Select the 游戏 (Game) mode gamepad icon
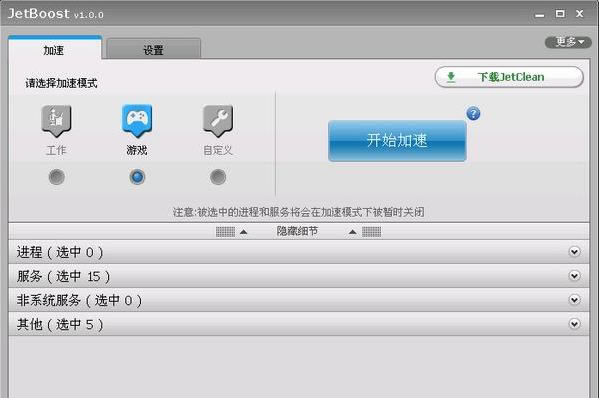The image size is (599, 398). 137,121
